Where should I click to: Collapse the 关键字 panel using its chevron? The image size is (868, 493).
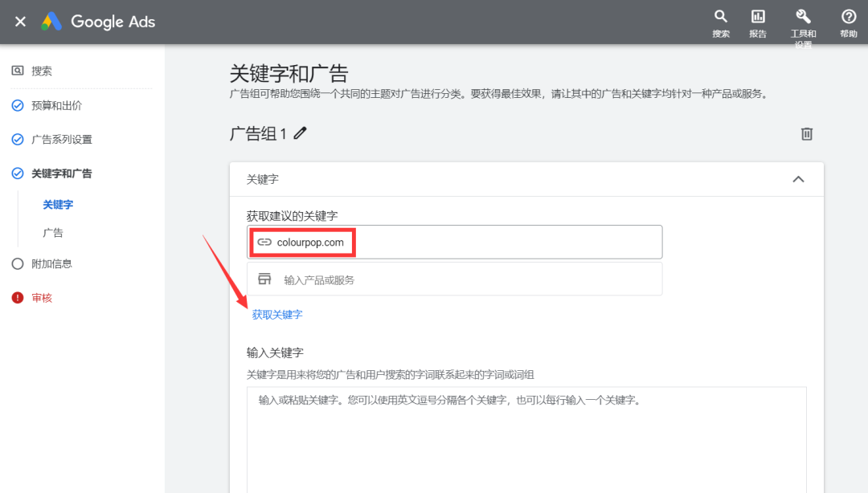[x=798, y=179]
